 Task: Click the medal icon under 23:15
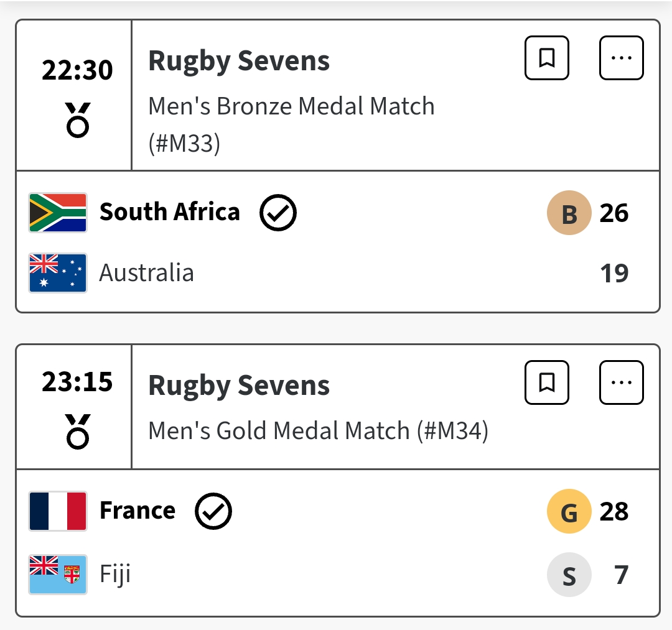(x=78, y=431)
